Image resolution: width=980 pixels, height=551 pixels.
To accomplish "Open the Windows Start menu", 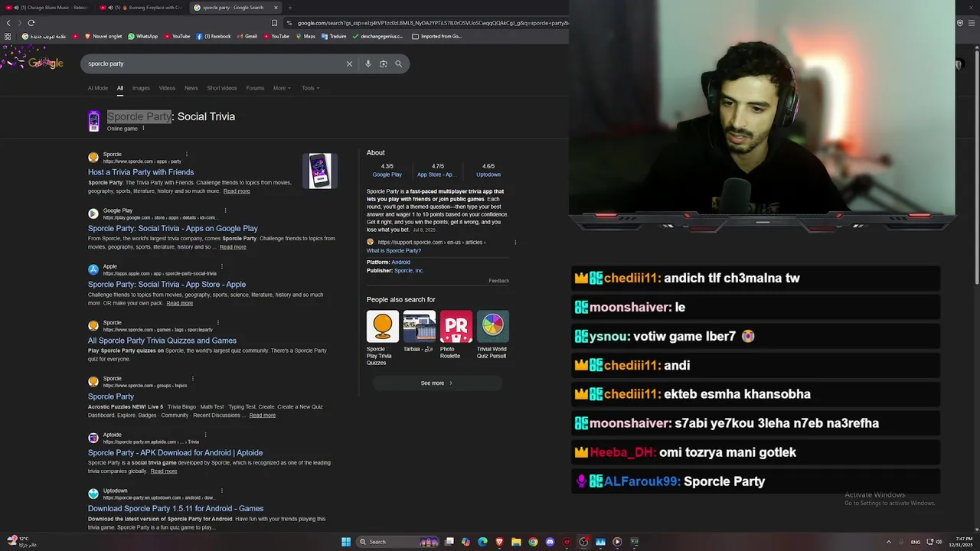I will [x=346, y=542].
